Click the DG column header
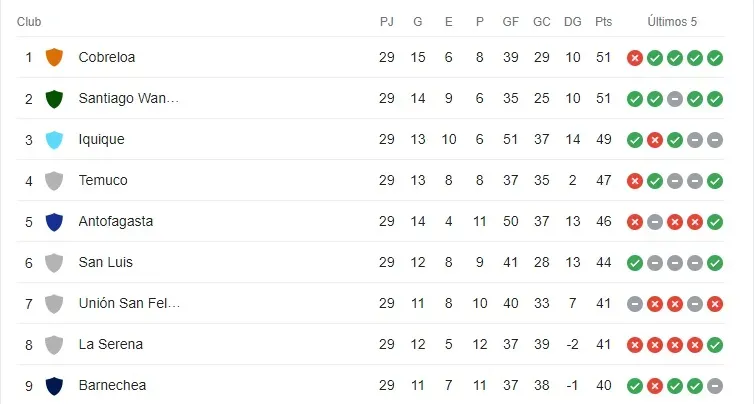This screenshot has height=404, width=754. pyautogui.click(x=572, y=22)
